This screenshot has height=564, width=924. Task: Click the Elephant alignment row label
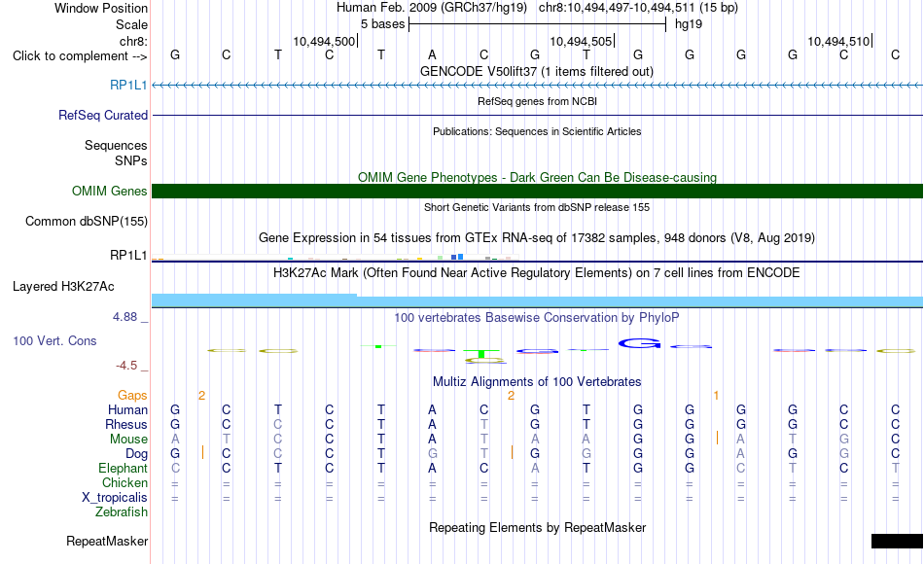[123, 469]
